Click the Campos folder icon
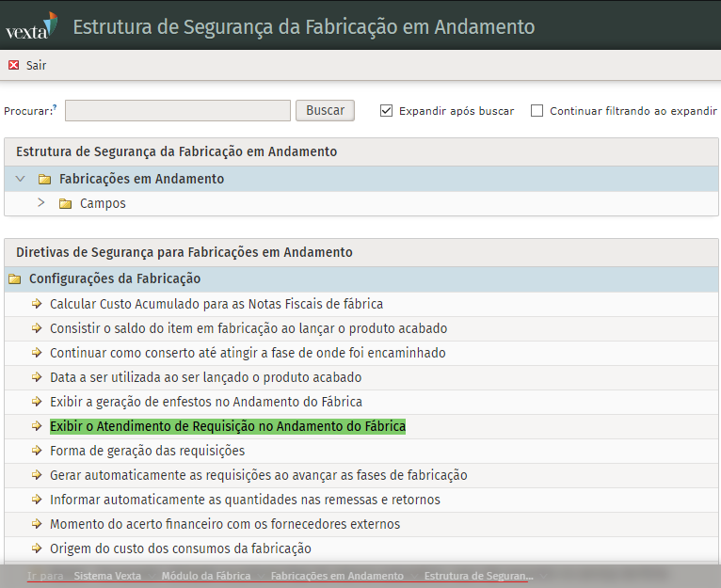 (65, 203)
